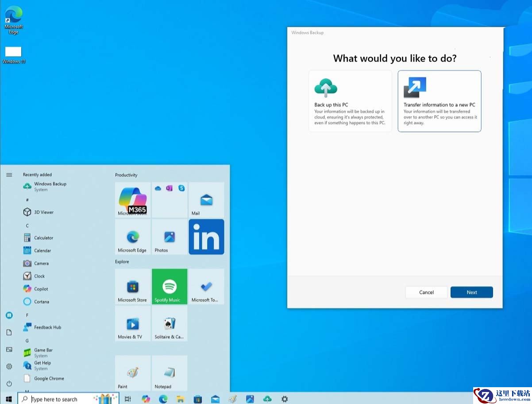Open the Microsoft Store tile
The width and height of the screenshot is (532, 404).
pos(133,287)
